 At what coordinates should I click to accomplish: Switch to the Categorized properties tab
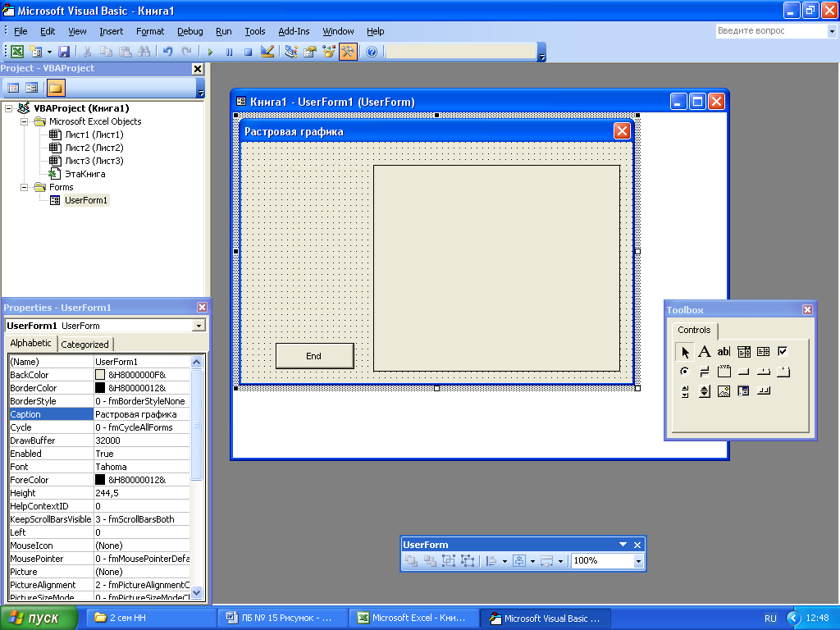[84, 345]
